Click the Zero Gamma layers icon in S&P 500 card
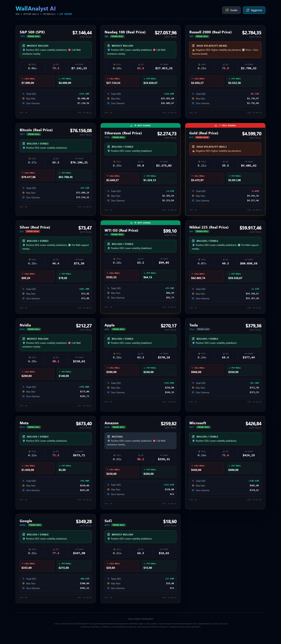This screenshot has height=644, width=281. 24,103
